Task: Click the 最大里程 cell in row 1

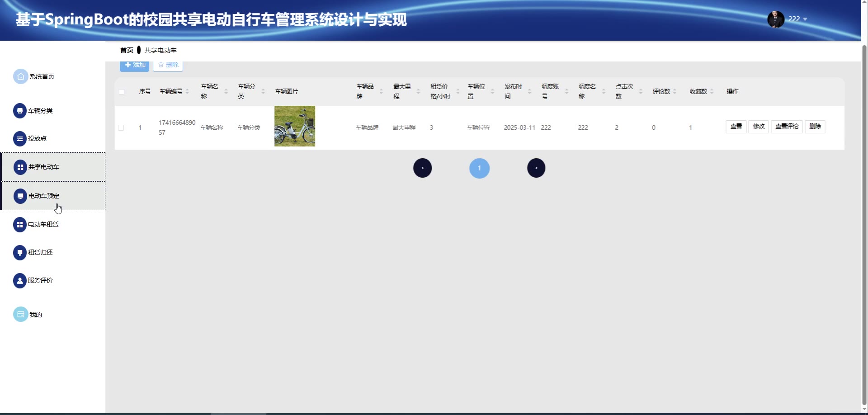Action: [404, 127]
